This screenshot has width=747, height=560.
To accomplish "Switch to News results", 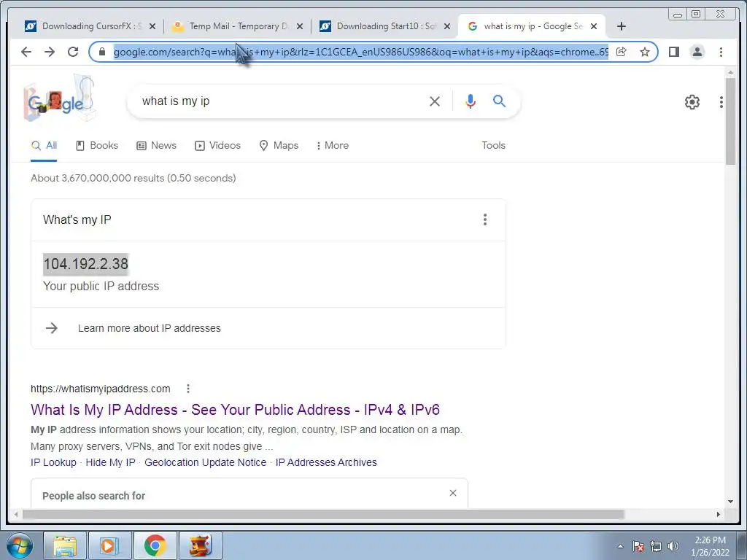I will click(x=156, y=146).
